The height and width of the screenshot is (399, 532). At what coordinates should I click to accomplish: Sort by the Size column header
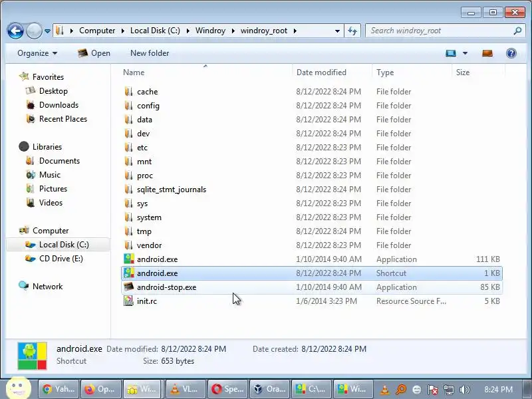463,72
